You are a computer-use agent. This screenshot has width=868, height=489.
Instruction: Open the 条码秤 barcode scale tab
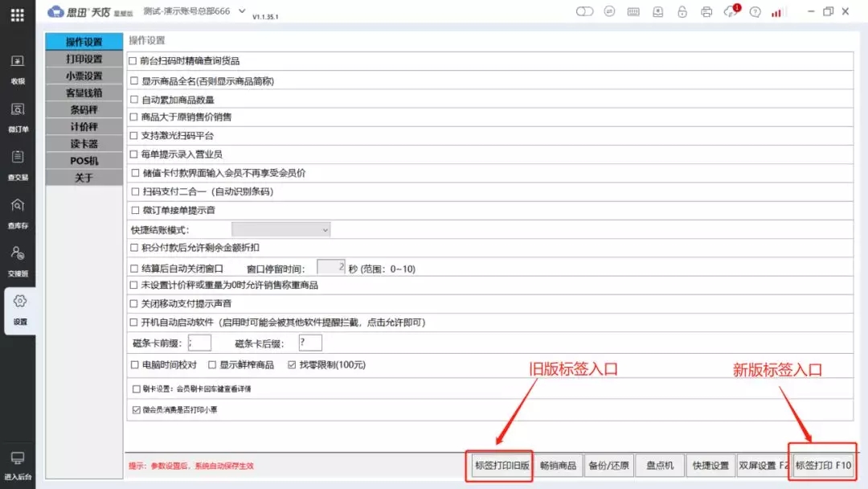pos(82,109)
